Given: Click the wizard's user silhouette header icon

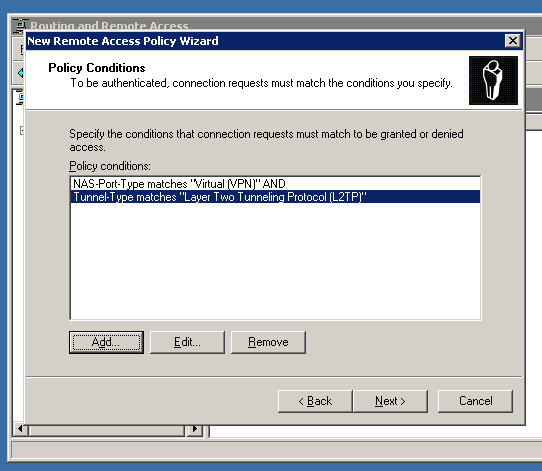Looking at the screenshot, I should tap(493, 81).
